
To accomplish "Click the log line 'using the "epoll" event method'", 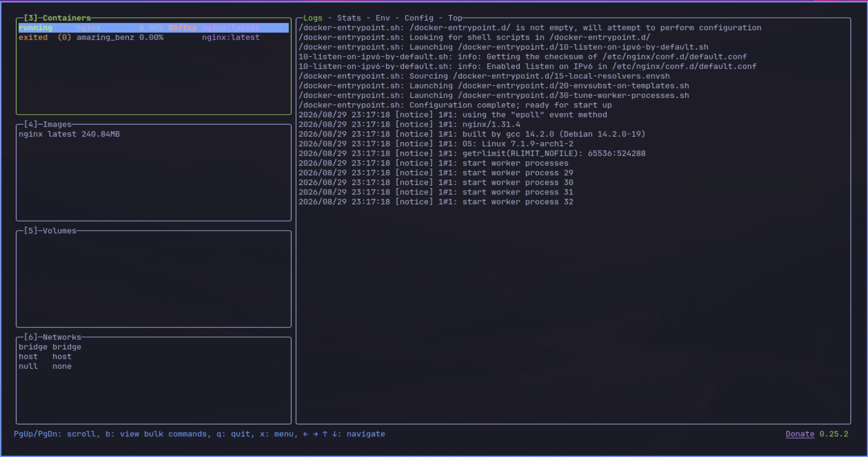I will [x=452, y=115].
